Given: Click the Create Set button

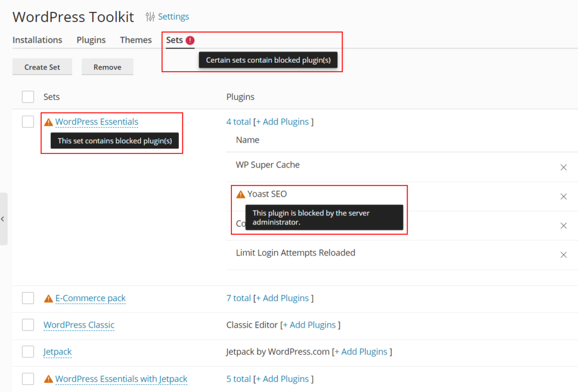Looking at the screenshot, I should (x=42, y=67).
